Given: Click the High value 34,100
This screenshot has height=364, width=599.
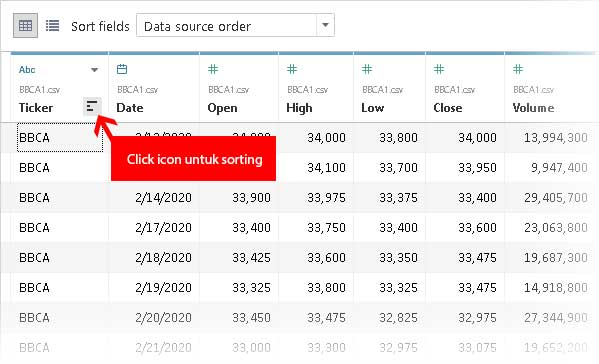Looking at the screenshot, I should (326, 168).
